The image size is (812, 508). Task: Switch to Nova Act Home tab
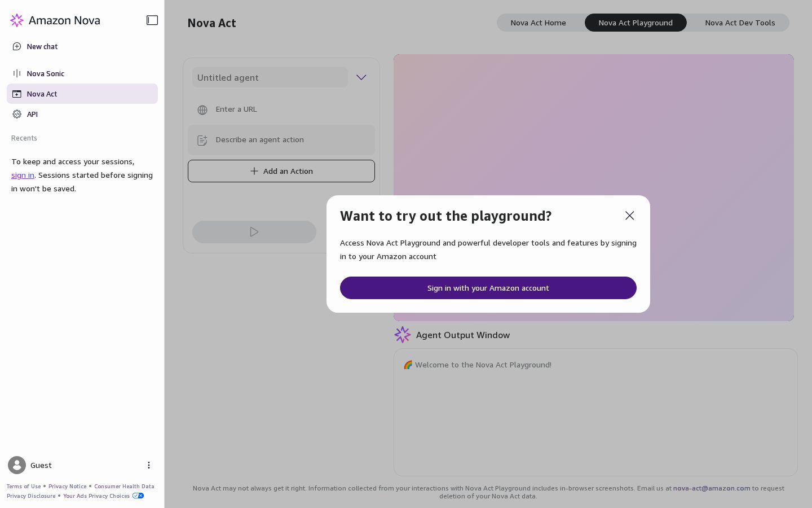(538, 23)
